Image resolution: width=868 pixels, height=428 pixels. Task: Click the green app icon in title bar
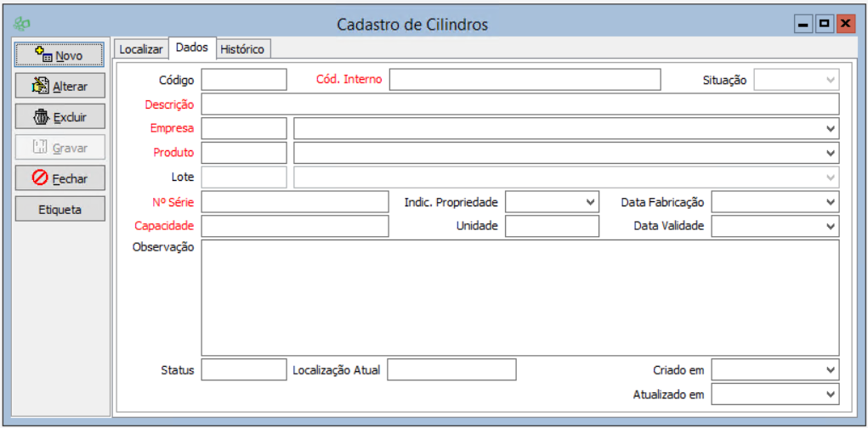pos(23,25)
